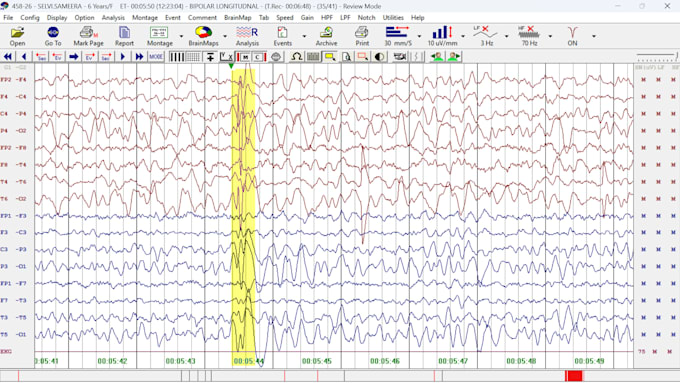
Task: Select the red rectangle zoom tool
Action: point(363,57)
